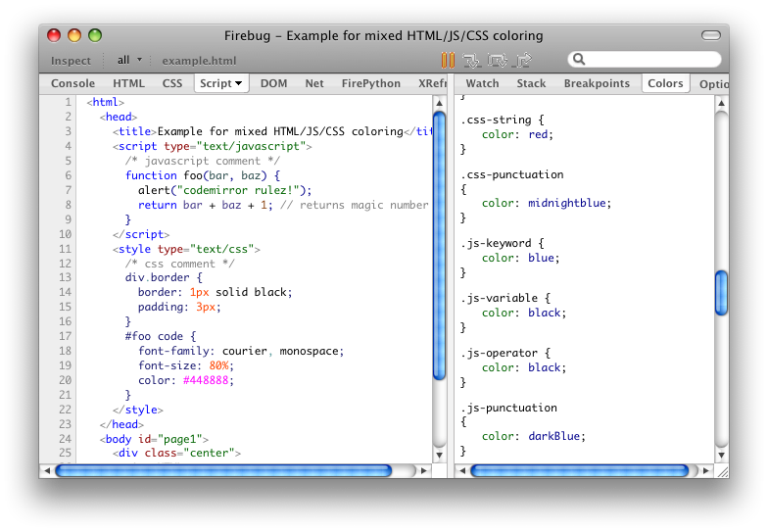Switch to the Console tab
768x532 pixels.
(72, 83)
